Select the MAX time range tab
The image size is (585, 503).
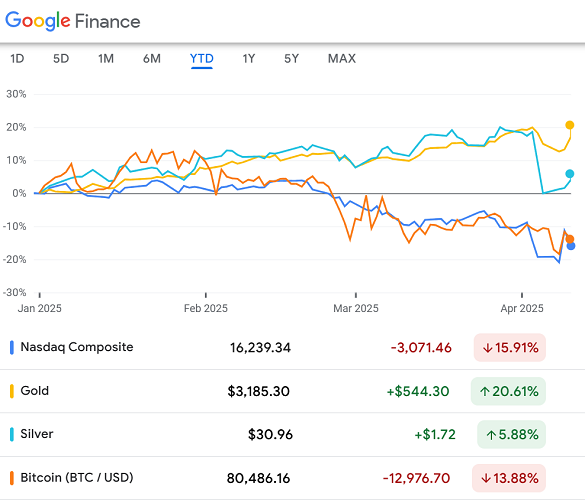[x=342, y=59]
